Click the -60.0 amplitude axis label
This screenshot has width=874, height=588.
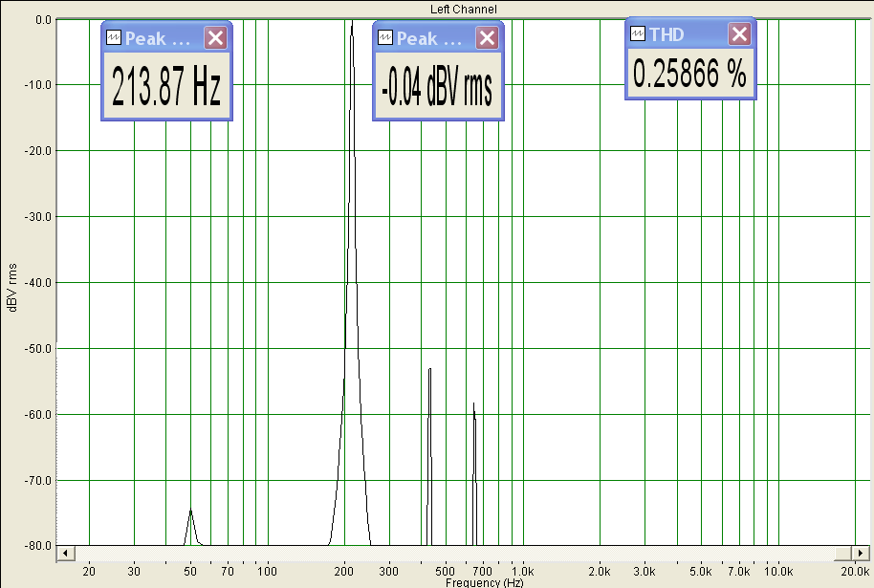[x=38, y=415]
